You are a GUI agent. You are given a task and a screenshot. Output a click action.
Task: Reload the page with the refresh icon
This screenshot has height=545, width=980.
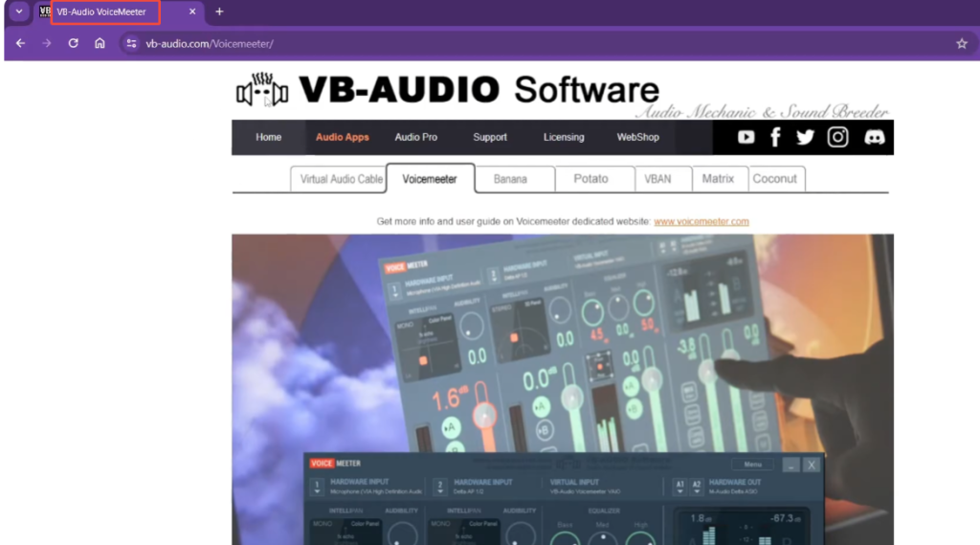tap(73, 43)
